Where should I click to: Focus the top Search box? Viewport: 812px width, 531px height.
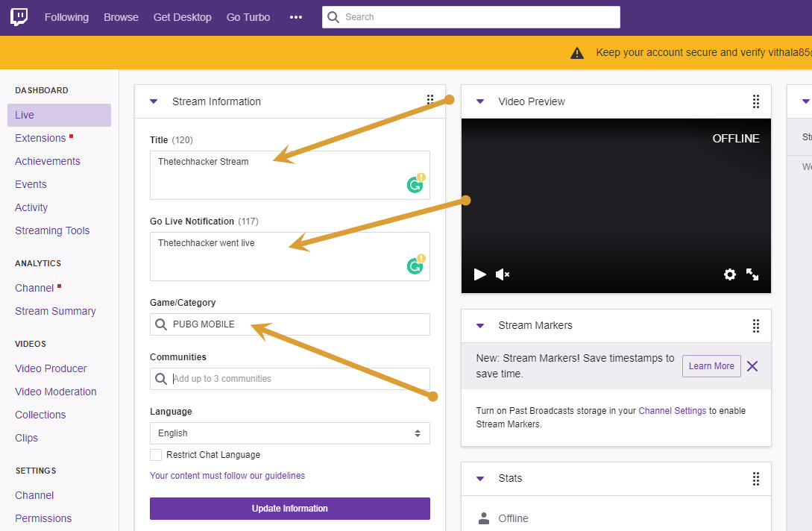click(471, 17)
